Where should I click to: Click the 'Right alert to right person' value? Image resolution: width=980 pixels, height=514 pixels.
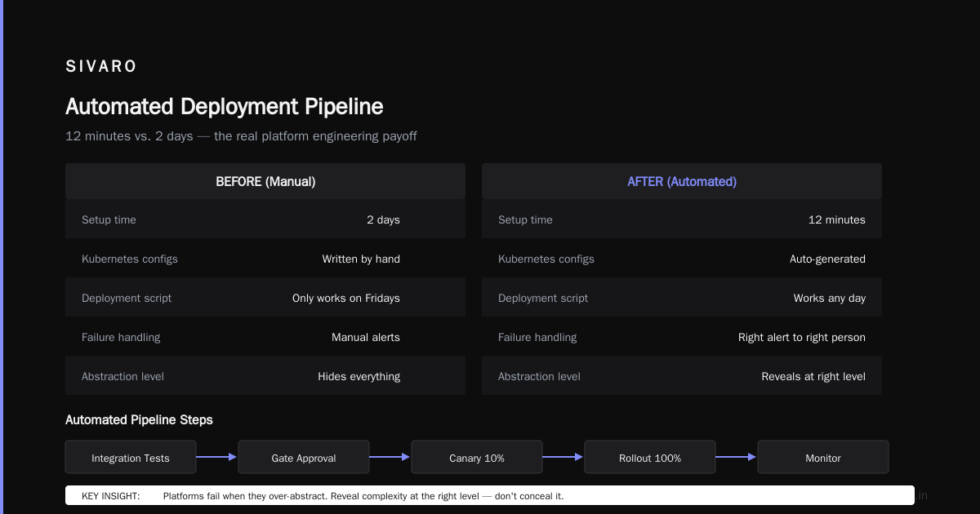(802, 337)
